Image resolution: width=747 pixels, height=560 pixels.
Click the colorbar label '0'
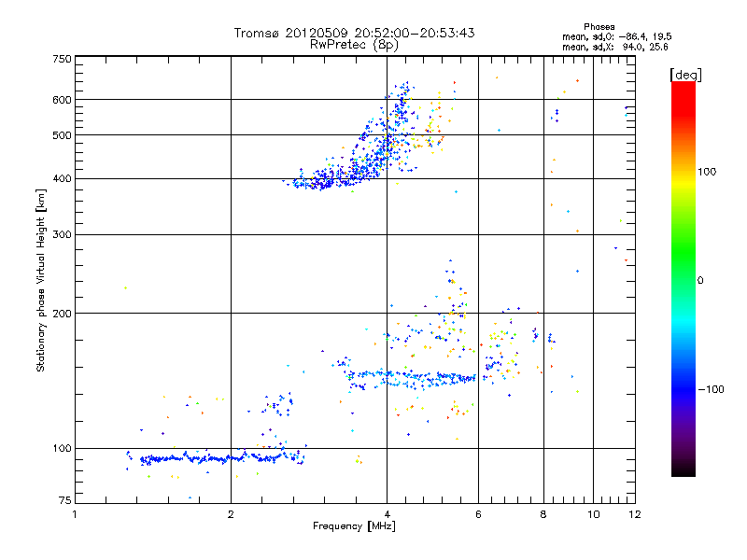[x=700, y=281]
